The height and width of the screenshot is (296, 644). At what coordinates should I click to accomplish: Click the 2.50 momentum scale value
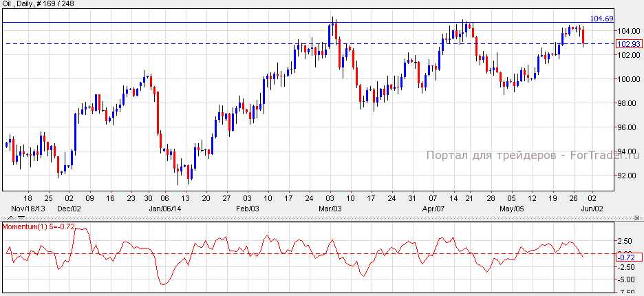(625, 241)
